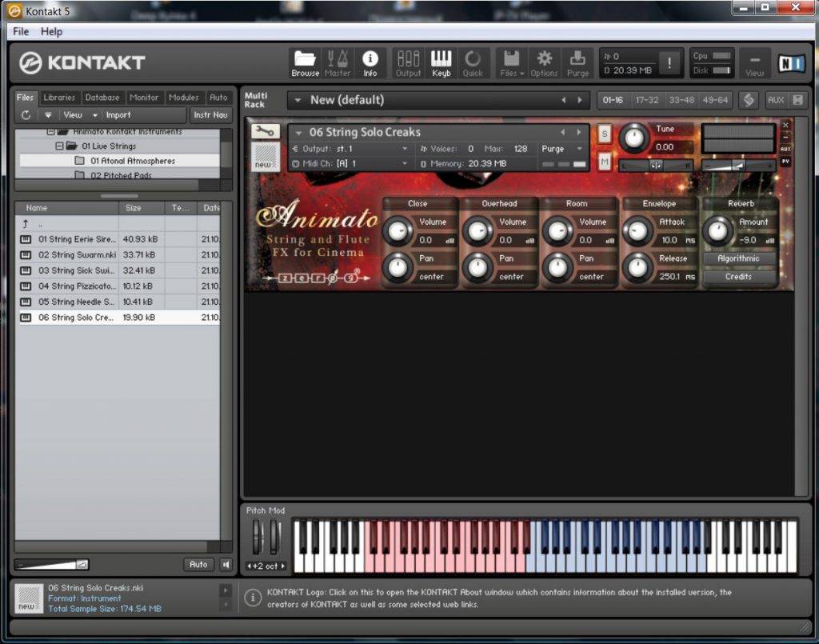Screen dimensions: 819x644
Task: Select 03 String Sick Swirl file
Action: pos(76,270)
